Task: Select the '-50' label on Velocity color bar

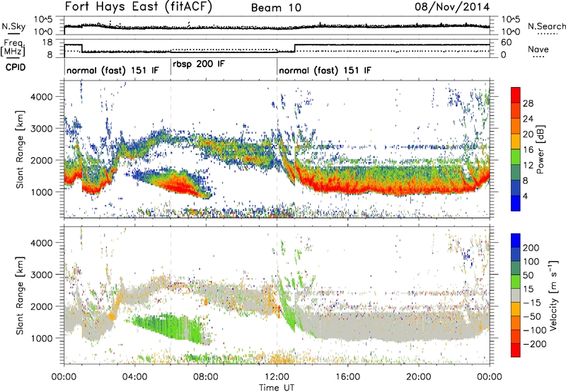Action: (532, 316)
